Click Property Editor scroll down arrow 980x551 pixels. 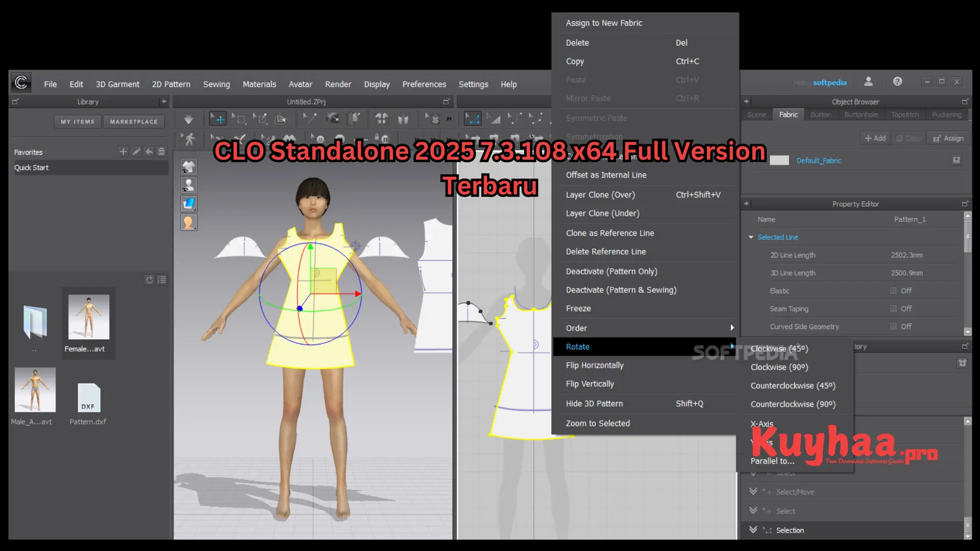click(x=967, y=332)
